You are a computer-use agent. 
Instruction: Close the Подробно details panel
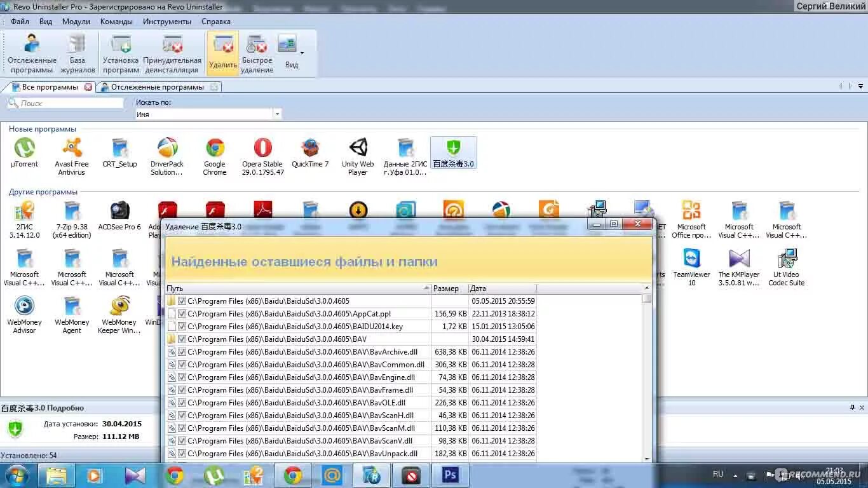click(862, 407)
